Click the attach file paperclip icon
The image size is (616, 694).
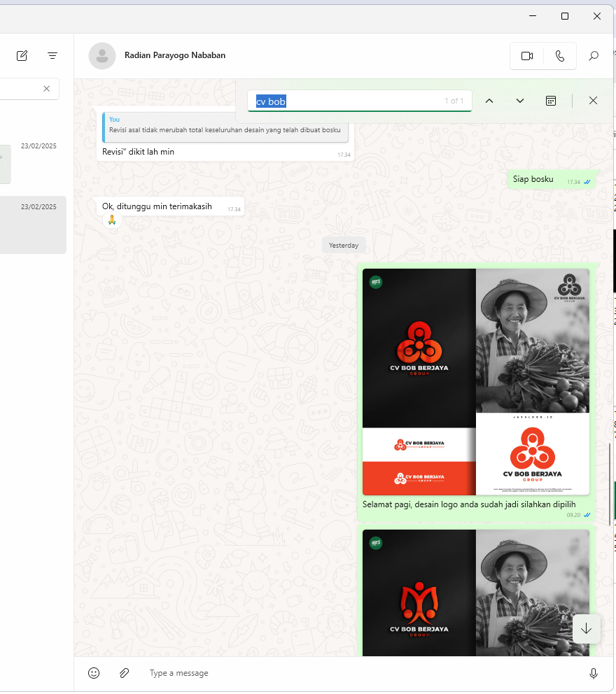pos(124,673)
